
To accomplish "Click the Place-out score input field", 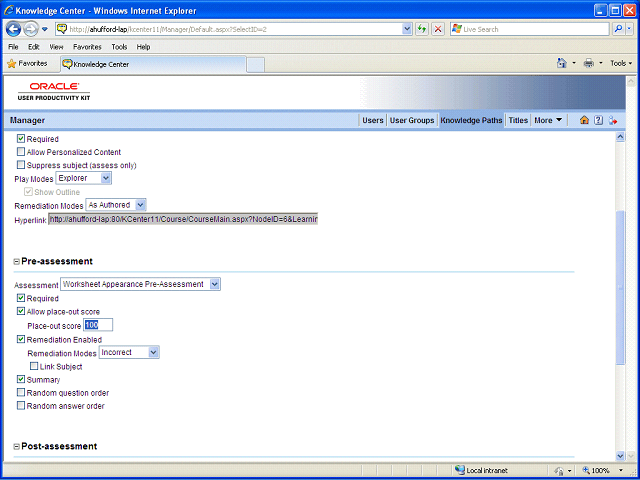I will tap(98, 325).
